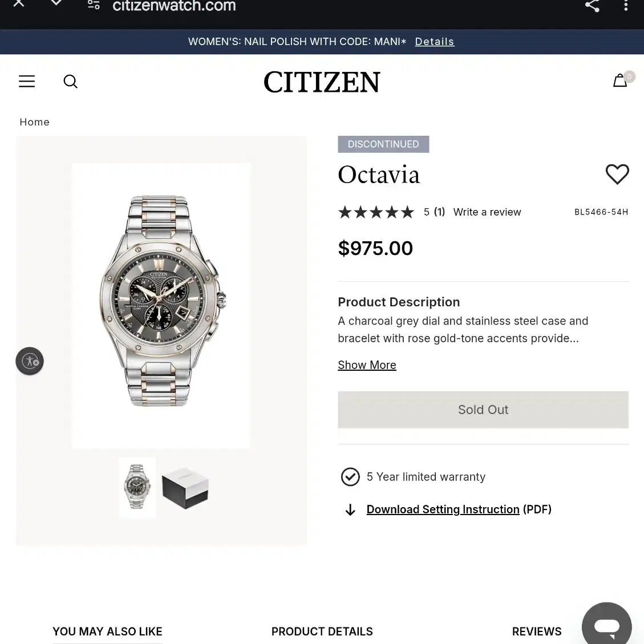Expand description with Show More
Viewport: 644px width, 644px height.
pos(367,365)
